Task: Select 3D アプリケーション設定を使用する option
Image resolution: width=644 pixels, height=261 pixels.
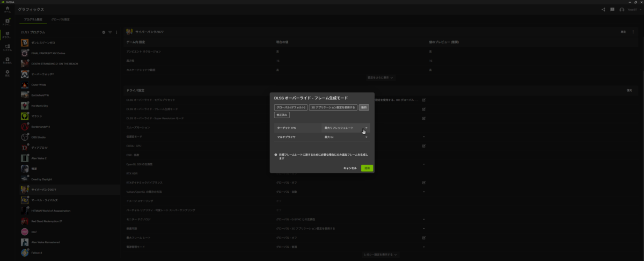Action: pyautogui.click(x=333, y=107)
